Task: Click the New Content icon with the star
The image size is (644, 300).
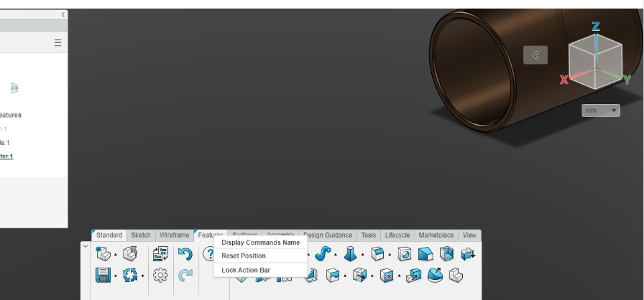Action: point(103,254)
